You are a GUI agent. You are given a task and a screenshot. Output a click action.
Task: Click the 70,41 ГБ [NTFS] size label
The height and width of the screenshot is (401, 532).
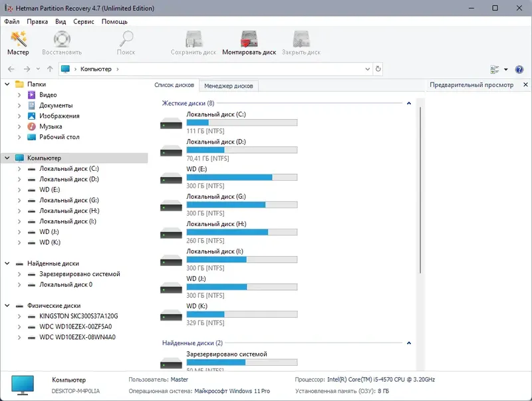[x=207, y=158]
